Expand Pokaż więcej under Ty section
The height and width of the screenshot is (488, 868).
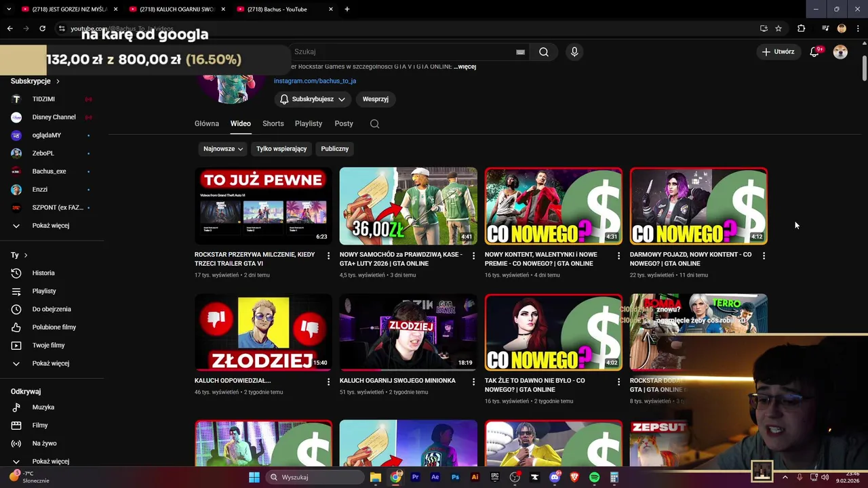[52, 363]
